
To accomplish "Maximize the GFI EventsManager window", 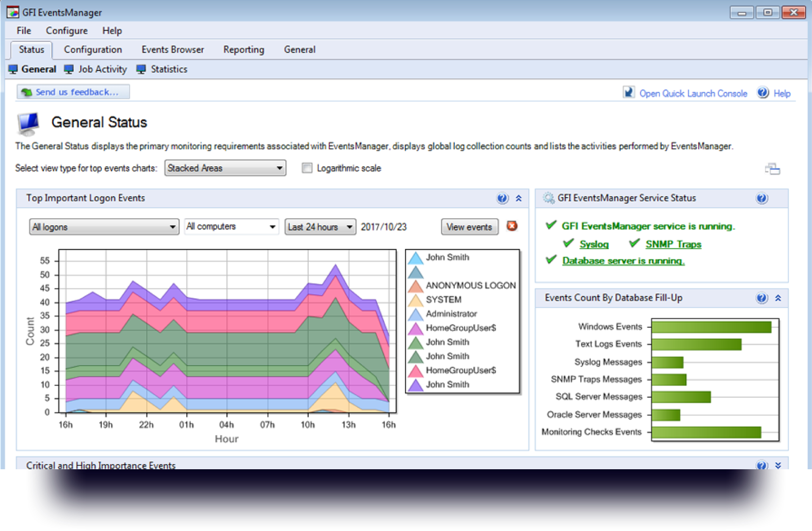I will click(768, 12).
